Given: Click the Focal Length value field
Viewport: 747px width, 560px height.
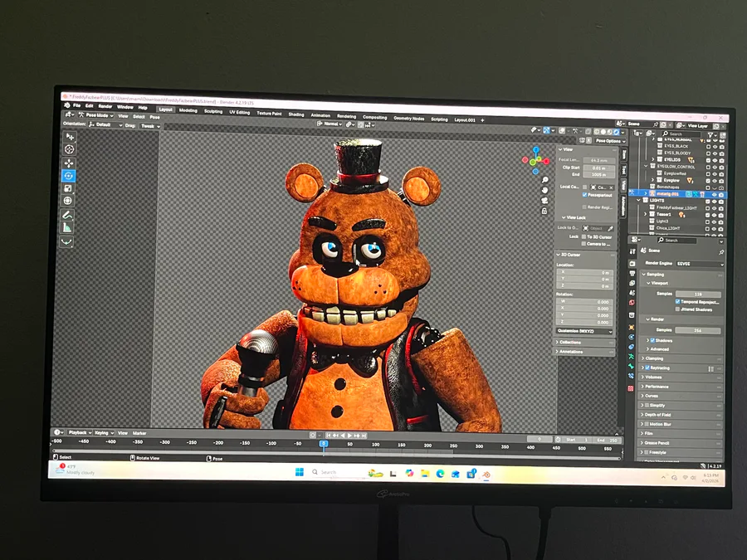Looking at the screenshot, I should (598, 160).
